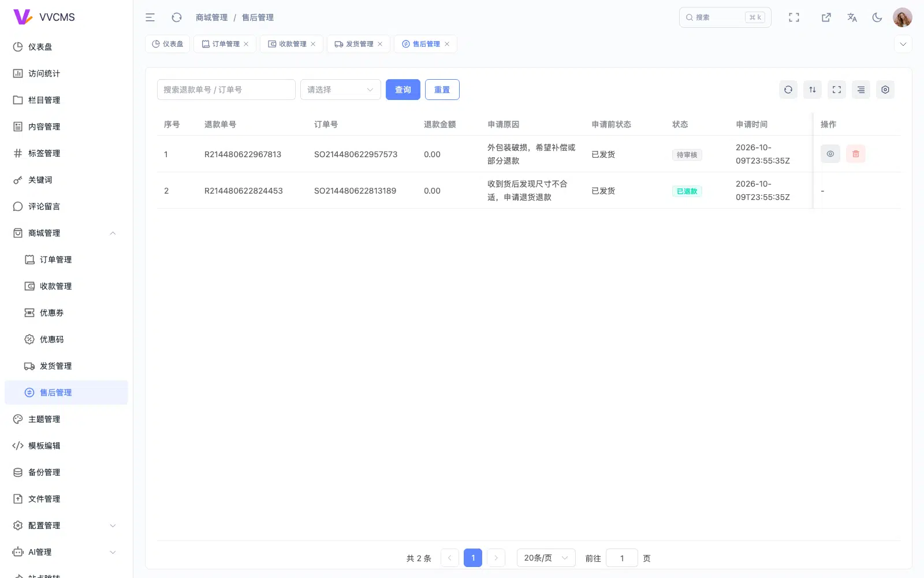
Task: Click the 重置 reset button
Action: 442,90
